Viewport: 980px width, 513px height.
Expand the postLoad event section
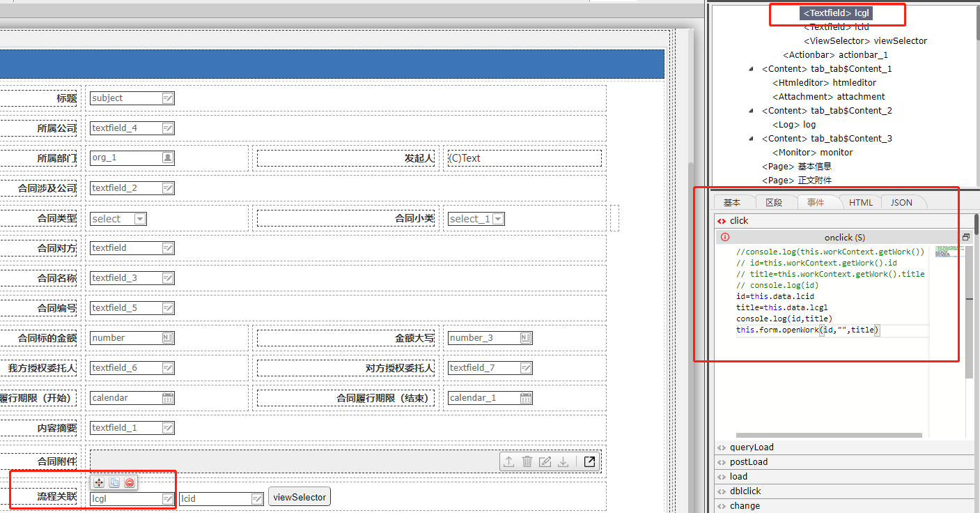(844, 462)
